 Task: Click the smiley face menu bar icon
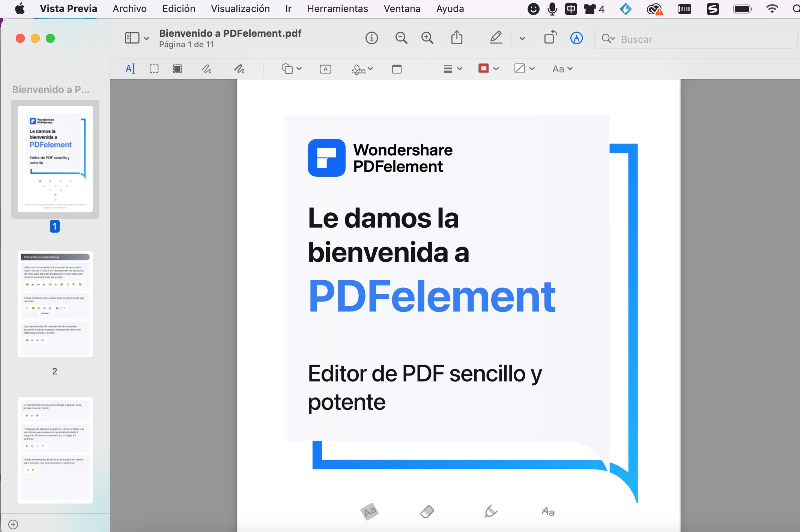[533, 9]
